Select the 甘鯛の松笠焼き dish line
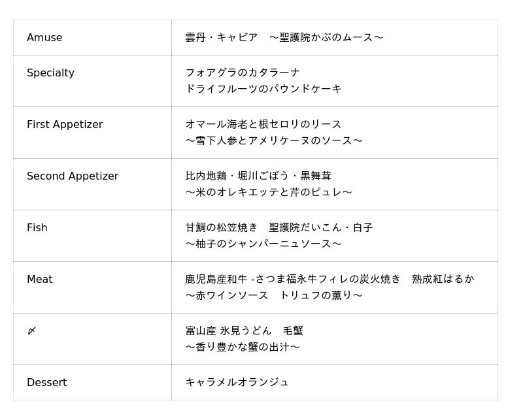 click(x=279, y=227)
